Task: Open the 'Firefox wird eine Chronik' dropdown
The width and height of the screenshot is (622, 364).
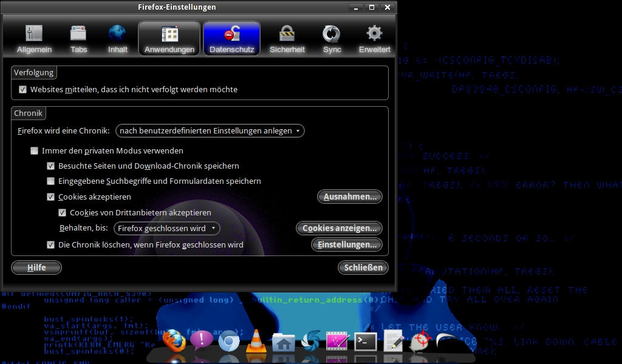Action: [x=210, y=130]
